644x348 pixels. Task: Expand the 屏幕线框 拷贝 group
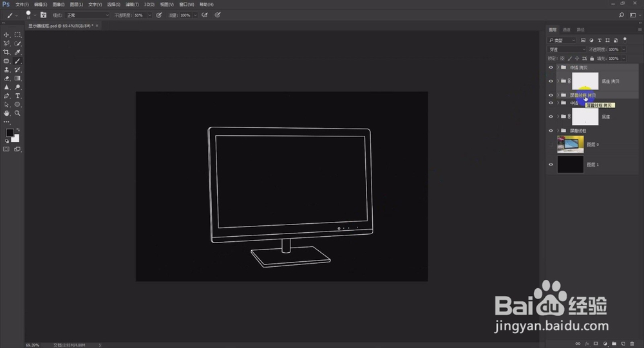[558, 95]
